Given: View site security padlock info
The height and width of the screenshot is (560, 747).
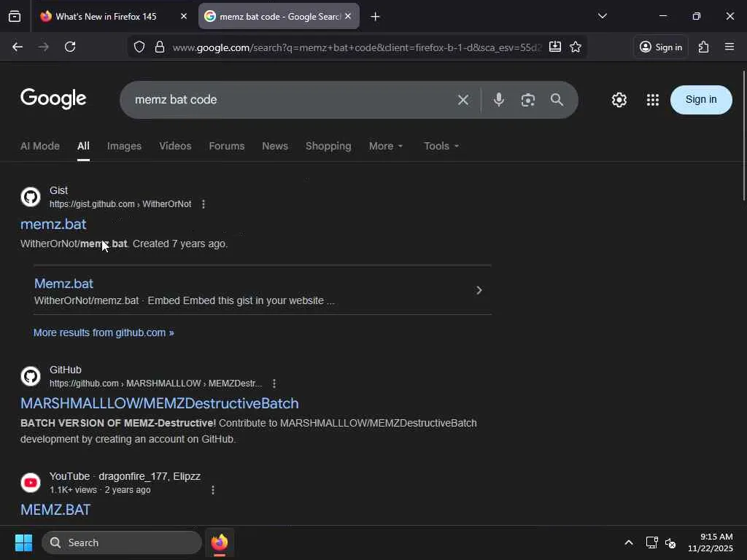Looking at the screenshot, I should 160,47.
